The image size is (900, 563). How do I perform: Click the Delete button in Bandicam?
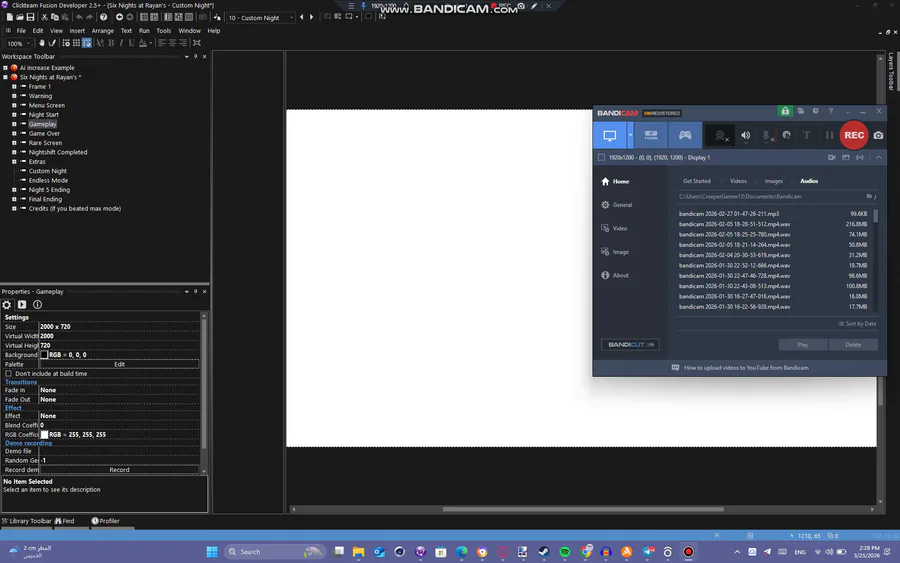click(x=853, y=345)
